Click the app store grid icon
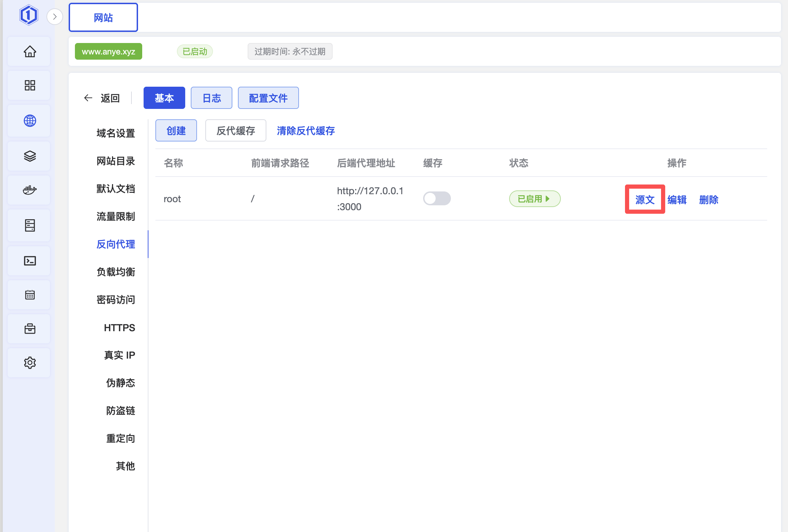Viewport: 788px width, 532px height. click(30, 85)
